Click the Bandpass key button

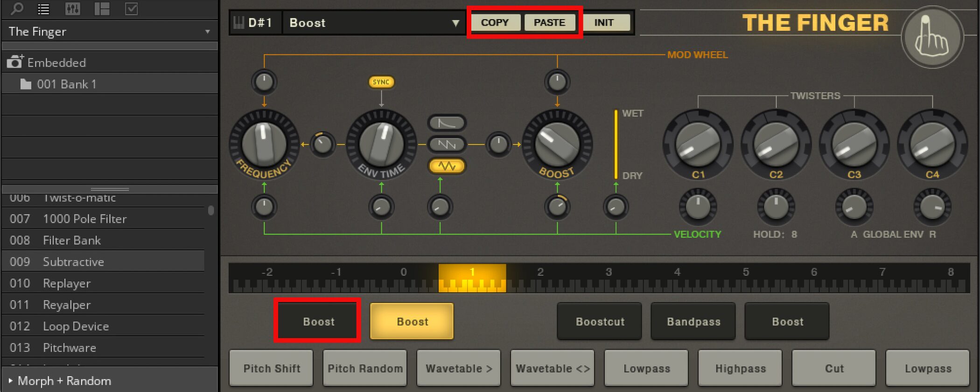click(x=693, y=321)
